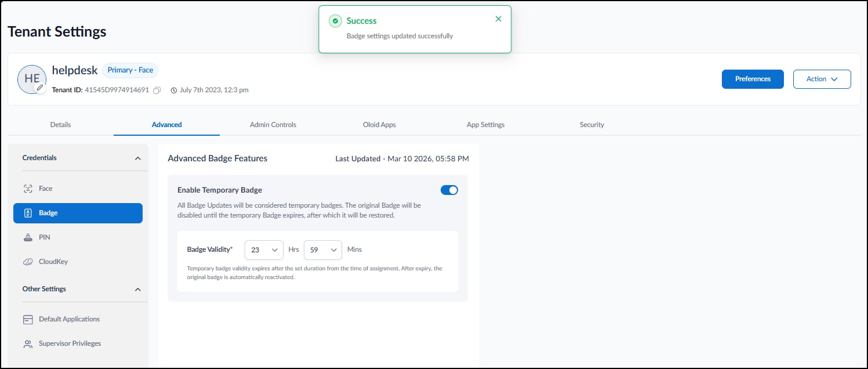Click the PIN icon in sidebar
The height and width of the screenshot is (369, 868).
tap(28, 237)
